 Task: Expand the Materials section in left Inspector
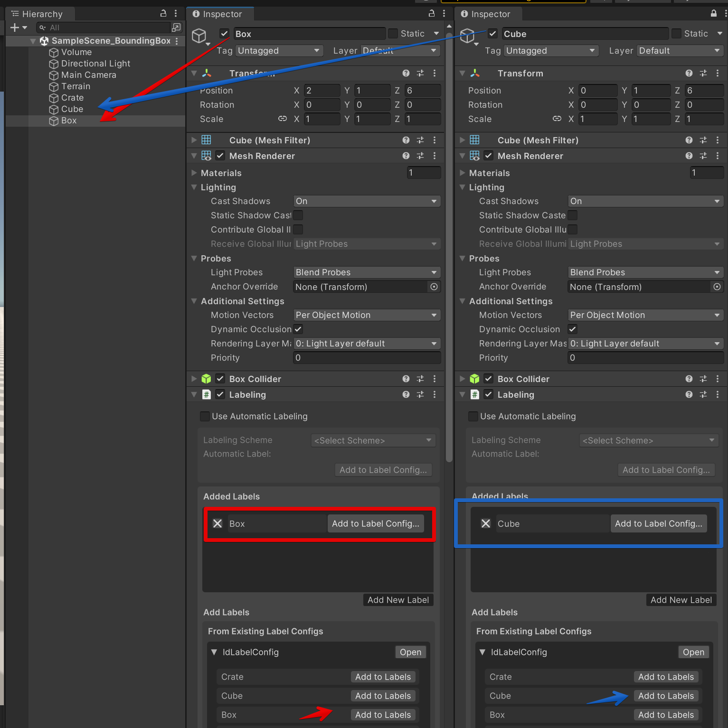(194, 173)
